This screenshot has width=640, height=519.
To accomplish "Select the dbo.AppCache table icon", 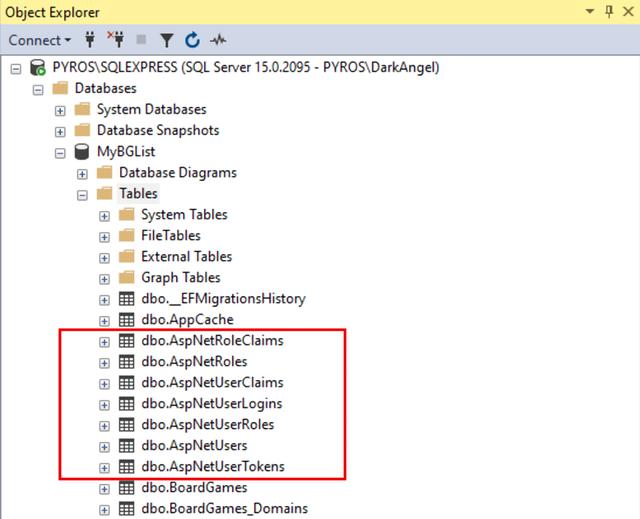I will point(127,319).
